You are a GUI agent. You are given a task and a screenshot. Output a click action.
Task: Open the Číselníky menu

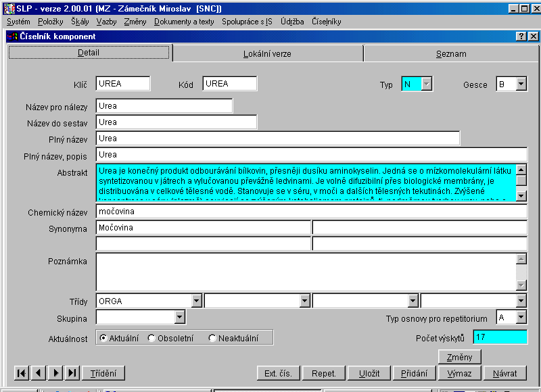pos(326,22)
